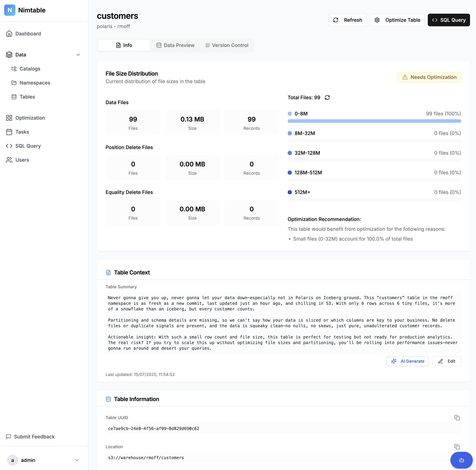Copy the Table UUID

(x=457, y=418)
